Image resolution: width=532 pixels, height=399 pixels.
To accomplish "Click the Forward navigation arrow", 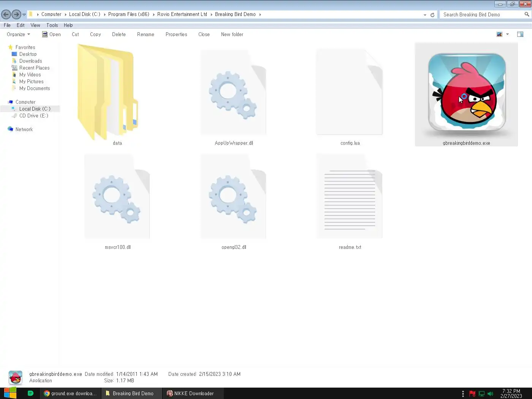I will coord(16,14).
